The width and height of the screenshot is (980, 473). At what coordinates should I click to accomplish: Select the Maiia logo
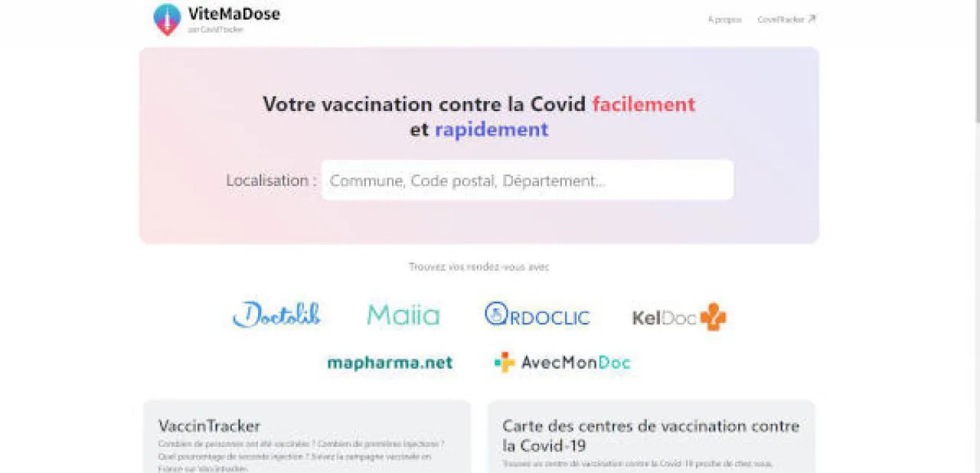point(403,315)
